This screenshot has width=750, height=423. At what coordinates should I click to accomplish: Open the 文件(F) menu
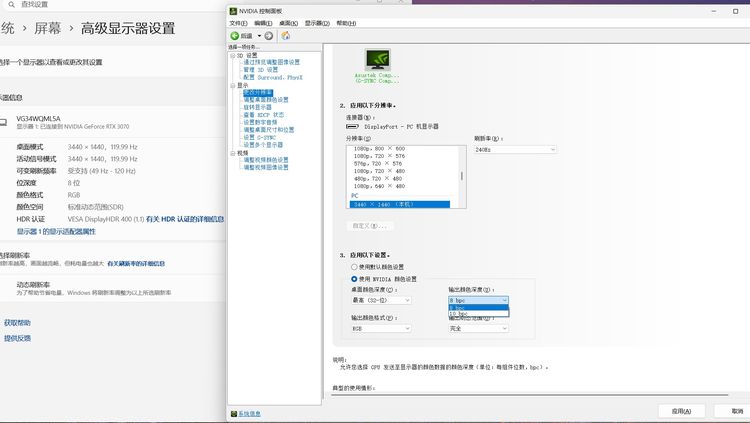coord(238,23)
